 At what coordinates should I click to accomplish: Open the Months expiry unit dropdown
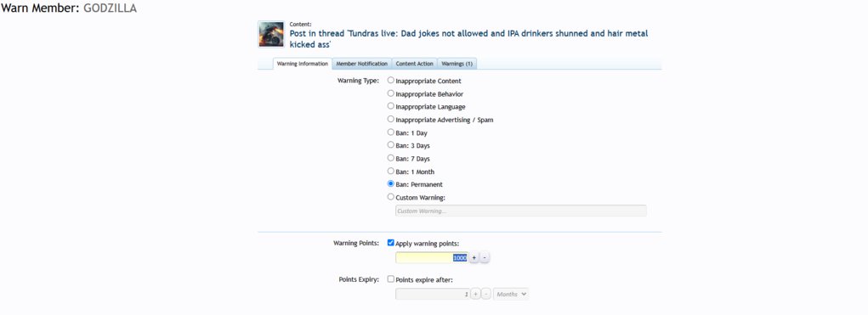tap(510, 295)
